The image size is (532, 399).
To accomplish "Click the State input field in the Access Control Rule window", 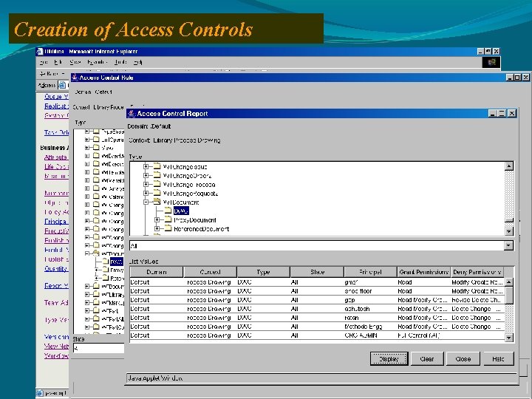I will tap(99, 348).
